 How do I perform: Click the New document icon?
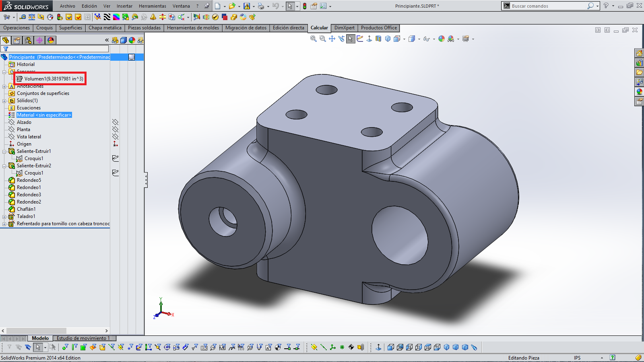(x=218, y=6)
